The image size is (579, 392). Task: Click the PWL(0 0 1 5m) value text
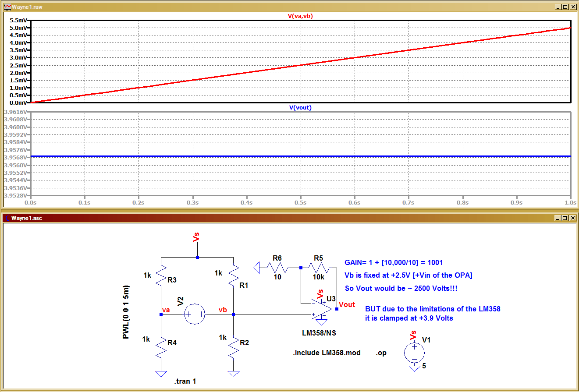point(126,312)
